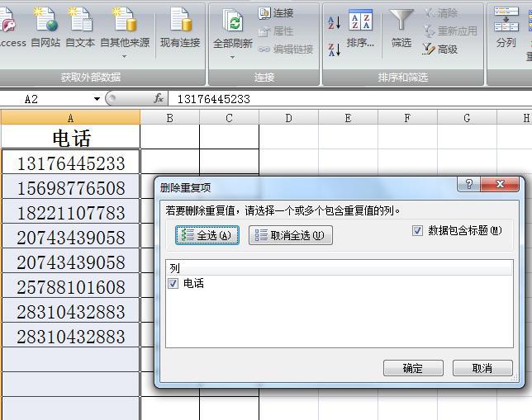
Task: Select column A header
Action: click(70, 118)
